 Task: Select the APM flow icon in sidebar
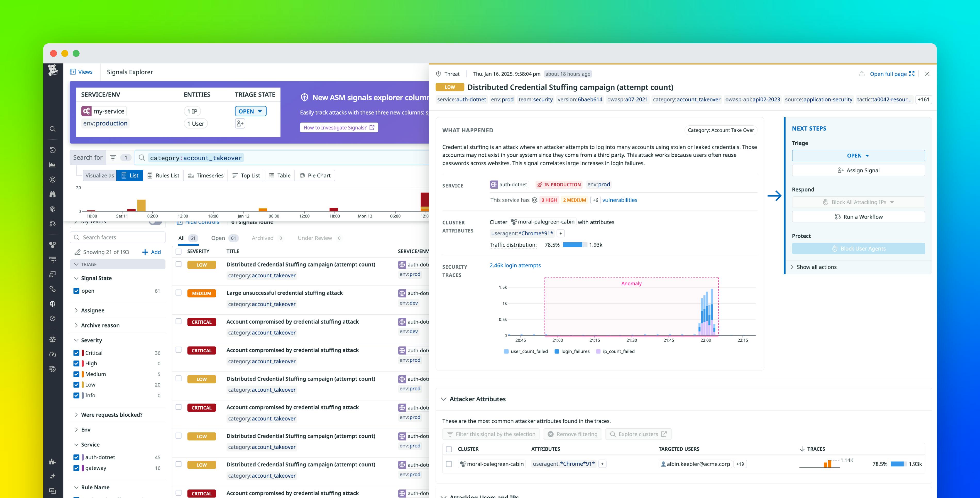(53, 223)
